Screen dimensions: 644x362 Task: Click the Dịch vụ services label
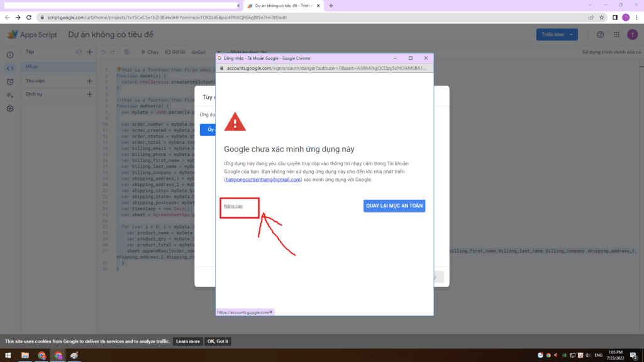pyautogui.click(x=34, y=94)
